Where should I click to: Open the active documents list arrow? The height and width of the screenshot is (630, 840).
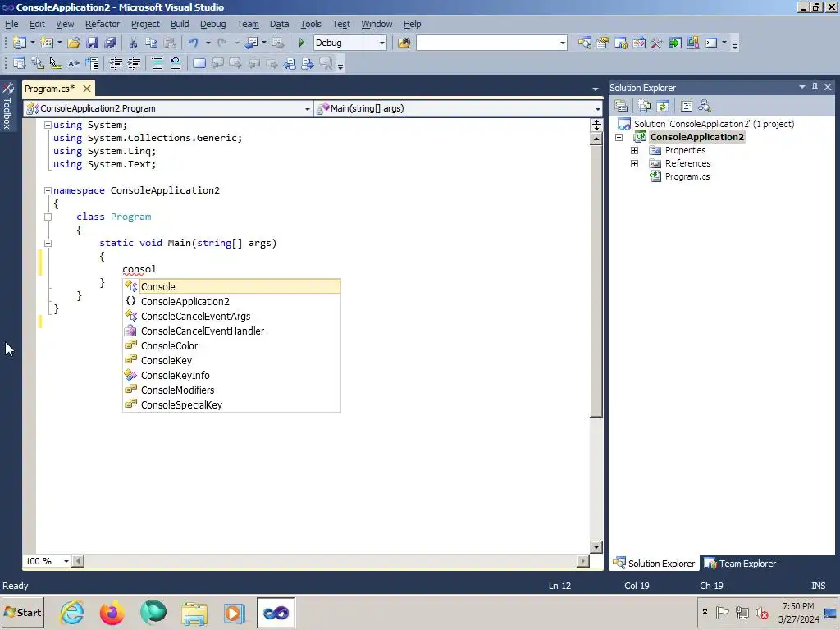(x=596, y=89)
